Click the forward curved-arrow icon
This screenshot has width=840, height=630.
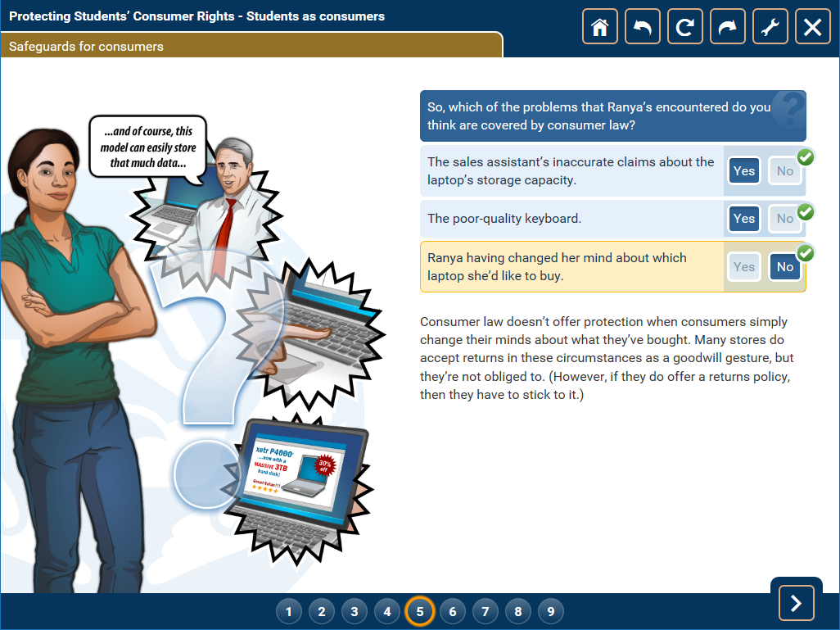(727, 27)
